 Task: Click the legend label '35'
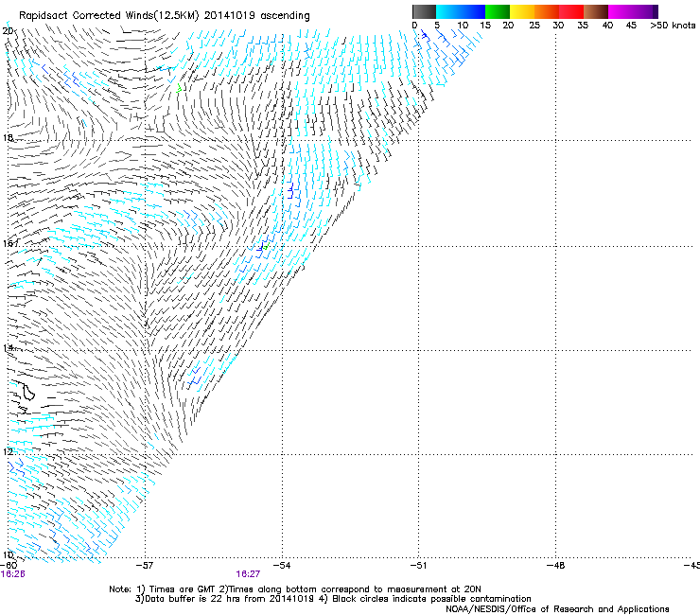[583, 26]
